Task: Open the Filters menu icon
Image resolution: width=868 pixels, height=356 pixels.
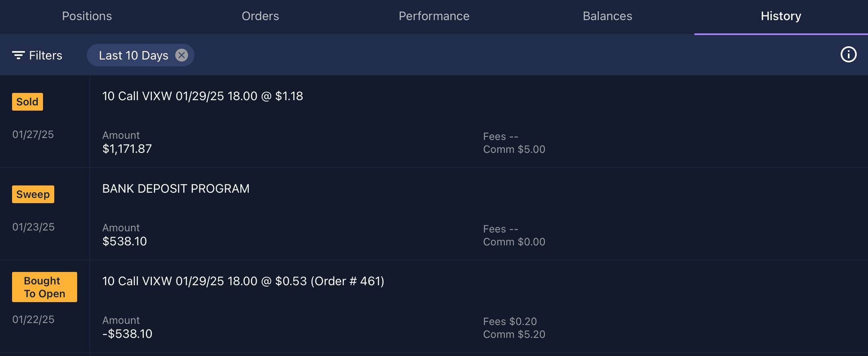Action: coord(18,55)
